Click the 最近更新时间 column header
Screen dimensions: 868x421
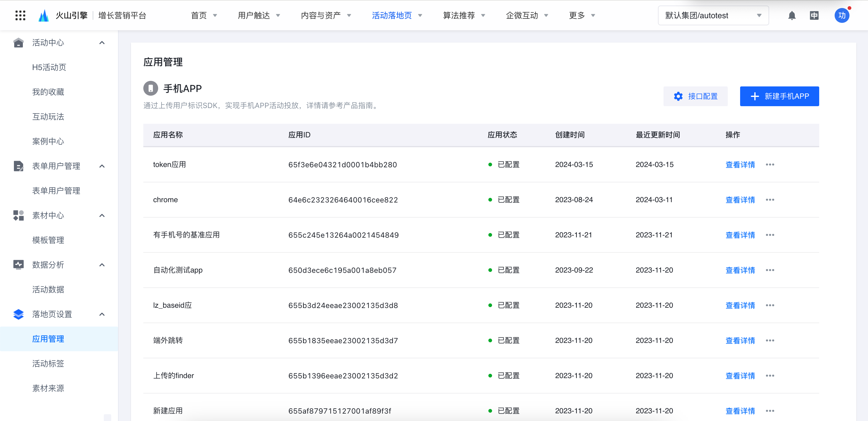[x=657, y=135]
